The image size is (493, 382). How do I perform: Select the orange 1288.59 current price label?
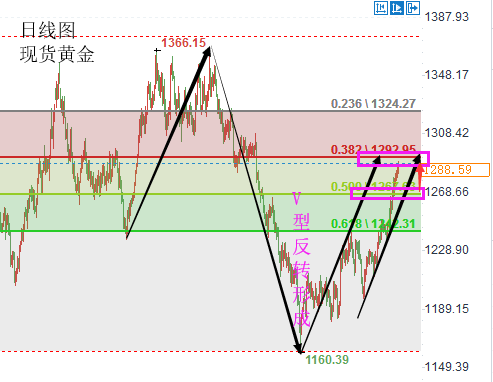pyautogui.click(x=456, y=170)
